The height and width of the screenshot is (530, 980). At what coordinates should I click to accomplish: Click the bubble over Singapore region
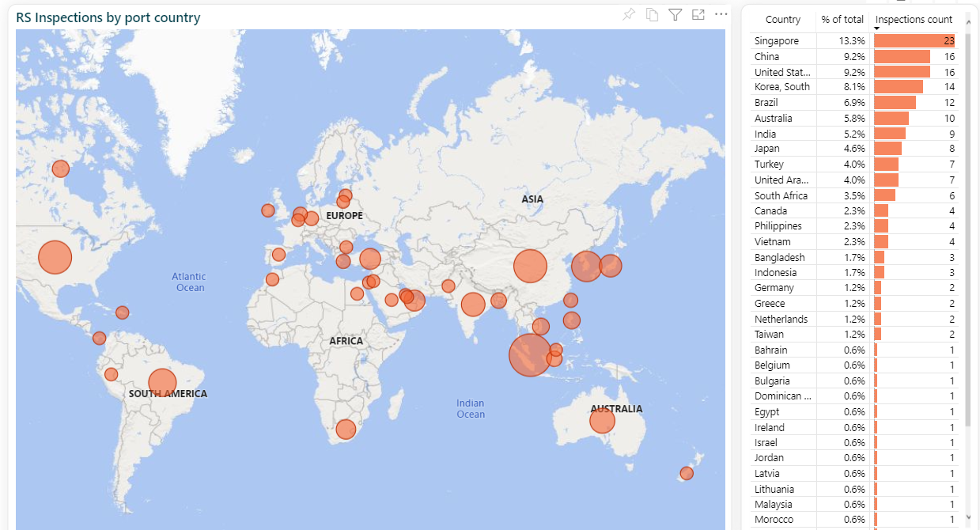coord(528,356)
